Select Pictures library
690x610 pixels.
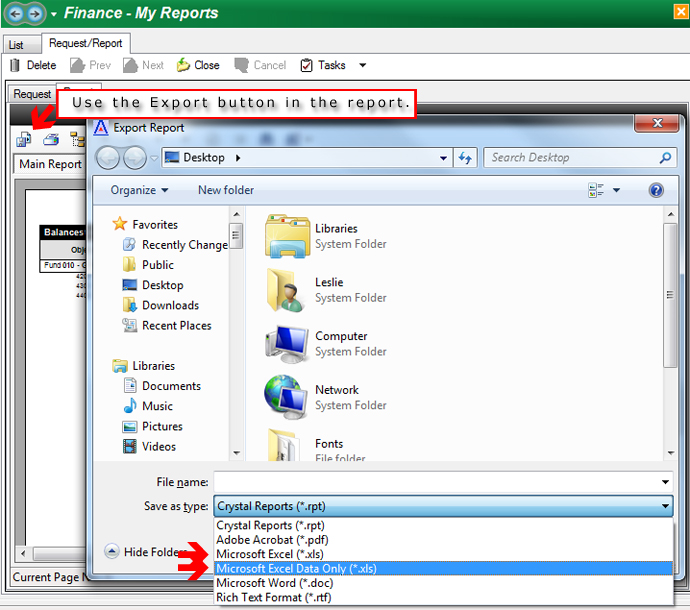[x=153, y=426]
